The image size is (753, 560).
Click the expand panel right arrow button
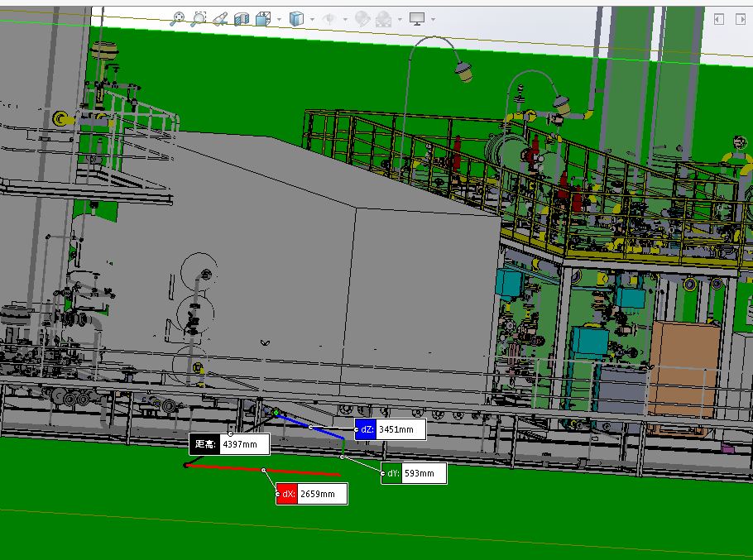click(741, 18)
